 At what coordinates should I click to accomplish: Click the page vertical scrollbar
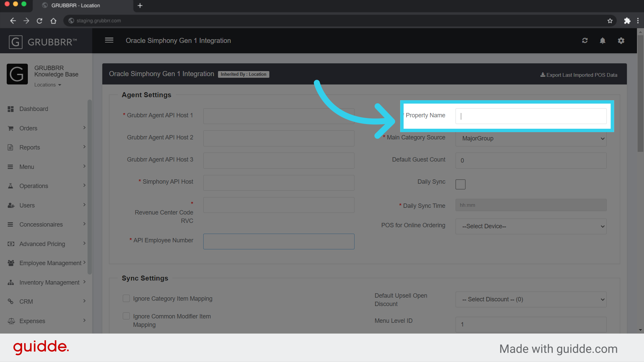coord(641,94)
